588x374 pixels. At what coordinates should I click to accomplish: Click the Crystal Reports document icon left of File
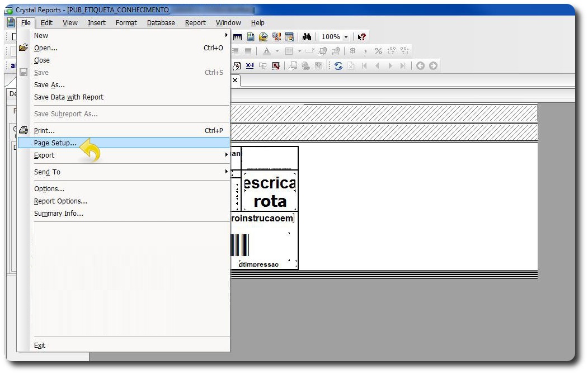pos(11,22)
